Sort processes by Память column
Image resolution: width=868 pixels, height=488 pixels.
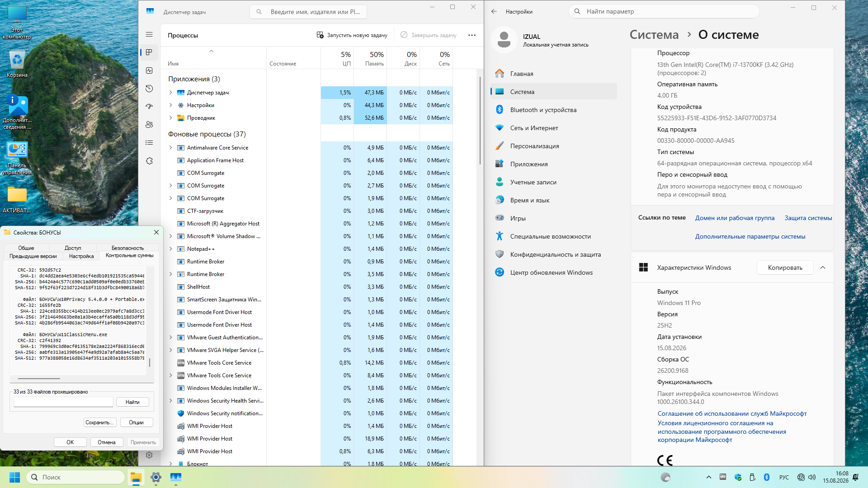point(370,58)
